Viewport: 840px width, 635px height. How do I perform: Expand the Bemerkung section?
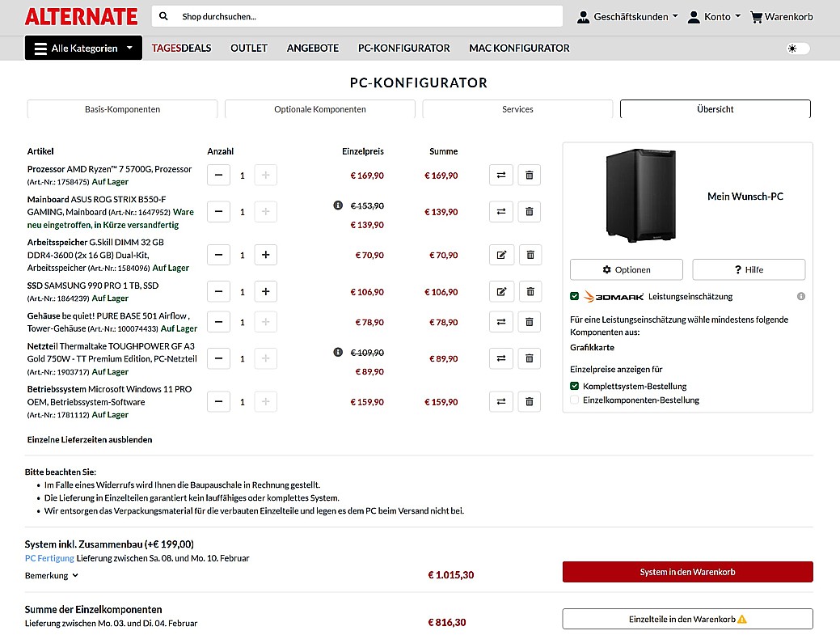point(52,575)
